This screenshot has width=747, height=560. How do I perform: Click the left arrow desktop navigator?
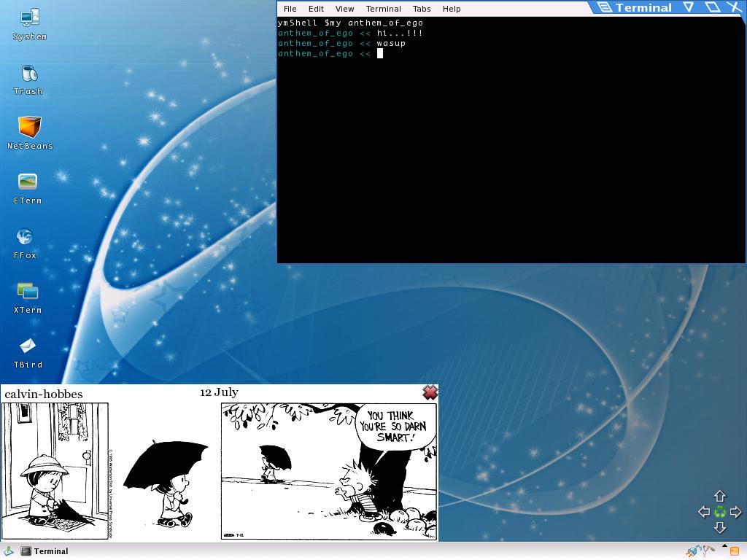(x=704, y=512)
